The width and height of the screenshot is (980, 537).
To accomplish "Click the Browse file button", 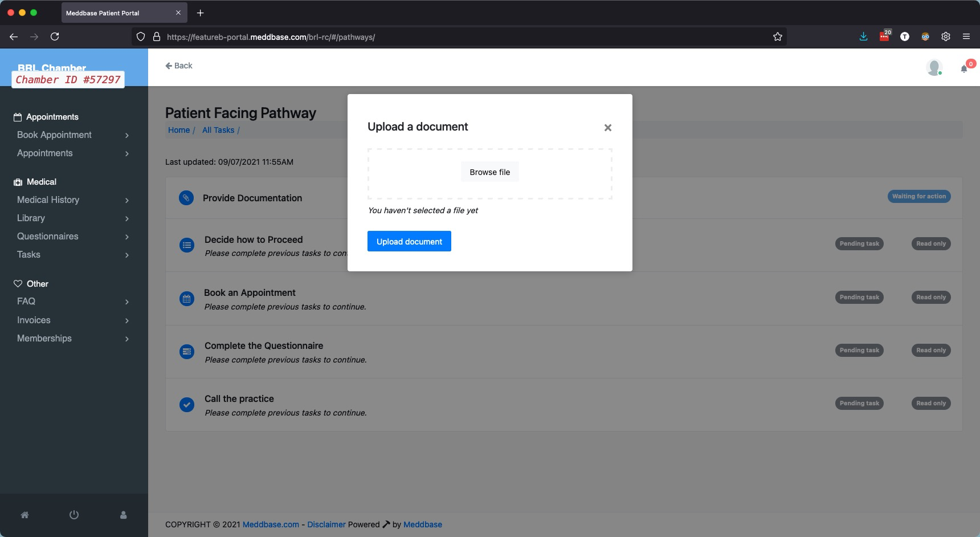I will pos(489,172).
